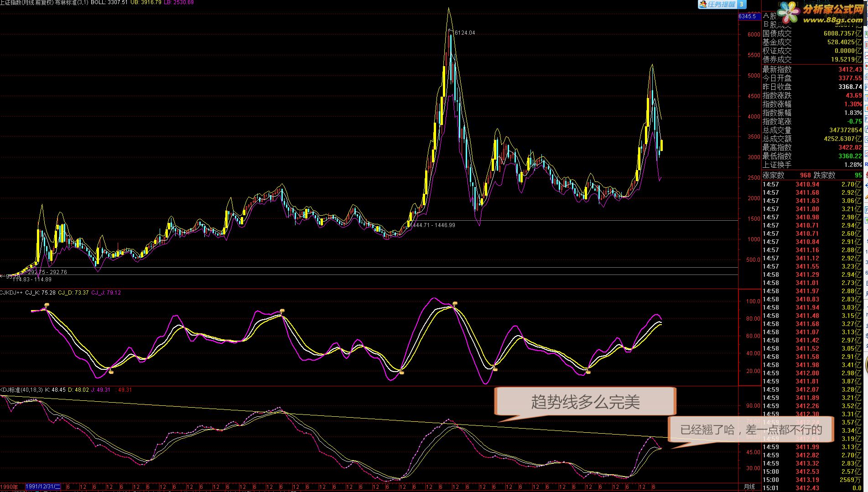This screenshot has width=868, height=492.
Task: Click the rightmost bottom hand marker in CJKDJ++ pane
Action: point(588,372)
